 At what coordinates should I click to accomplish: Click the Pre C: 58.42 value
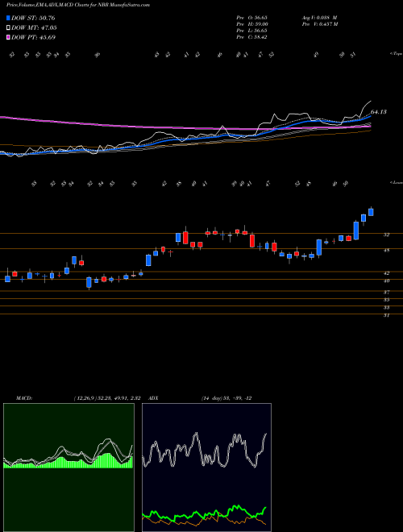click(x=252, y=37)
